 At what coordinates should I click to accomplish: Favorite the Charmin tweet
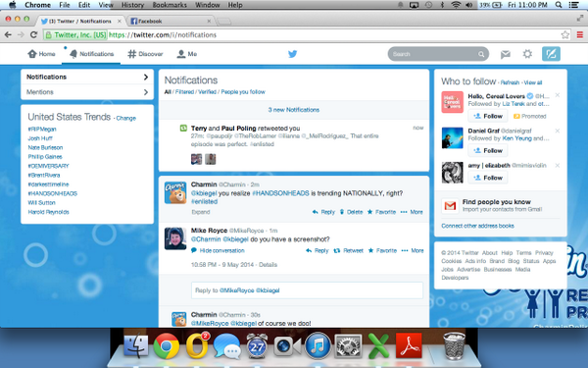coord(381,212)
